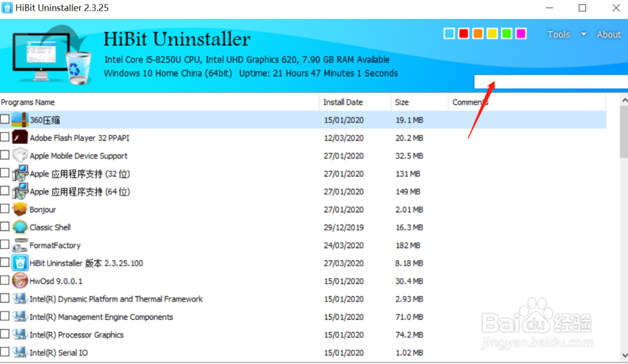The height and width of the screenshot is (364, 628).
Task: Click the Intel Processor Graphics icon
Action: (x=19, y=335)
